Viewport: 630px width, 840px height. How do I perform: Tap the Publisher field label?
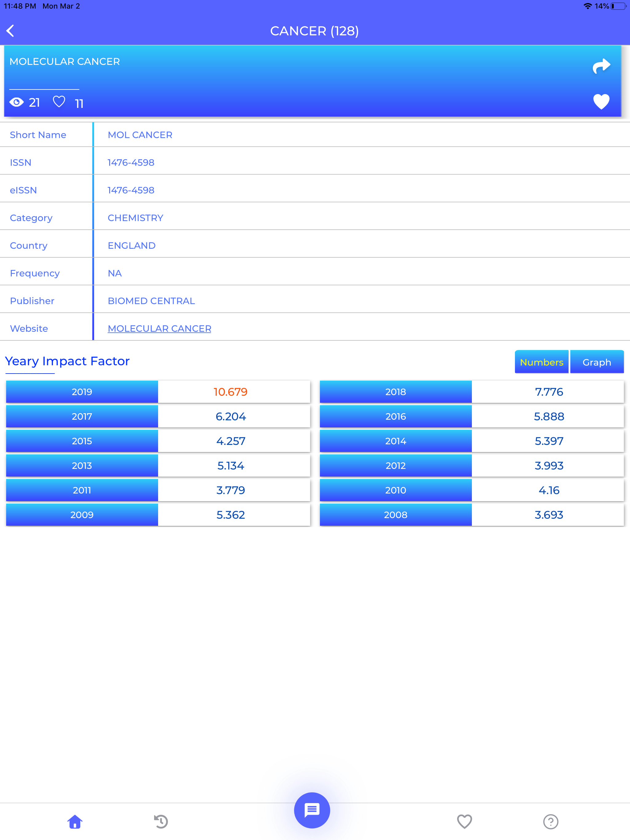pos(32,301)
